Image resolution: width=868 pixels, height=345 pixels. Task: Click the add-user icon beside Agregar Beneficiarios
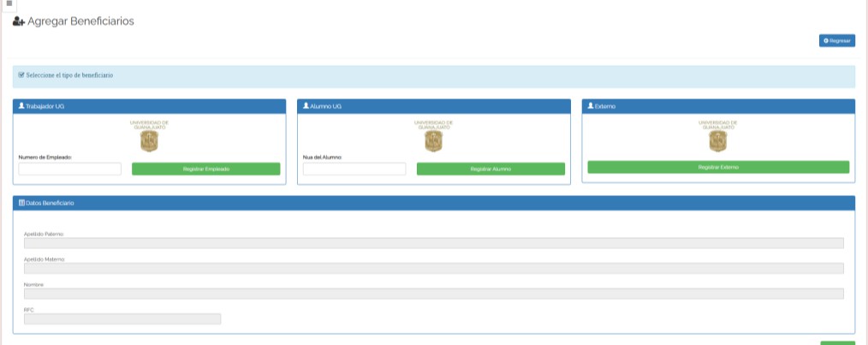coord(19,21)
